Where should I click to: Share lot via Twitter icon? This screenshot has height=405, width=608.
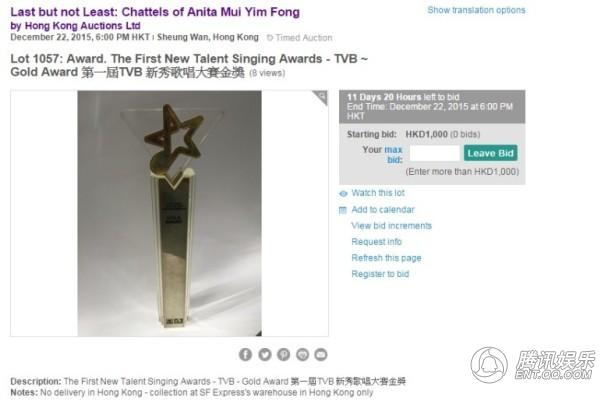[x=265, y=354]
